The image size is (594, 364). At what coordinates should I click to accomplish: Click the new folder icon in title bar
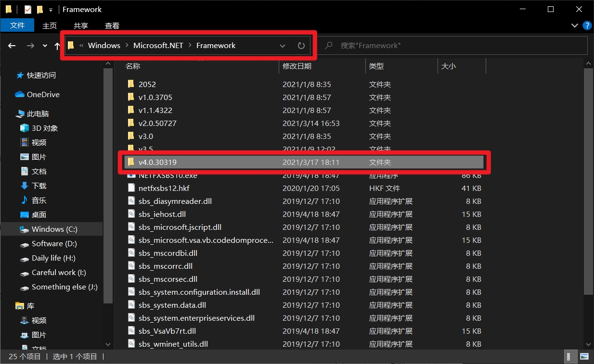click(x=40, y=9)
